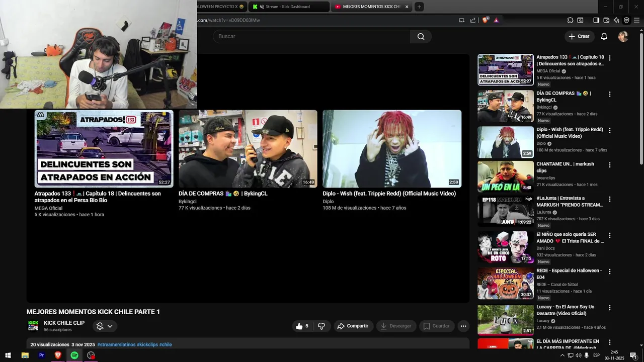Open the DÍA DE COMPRAS end-screen thumbnail

click(248, 149)
